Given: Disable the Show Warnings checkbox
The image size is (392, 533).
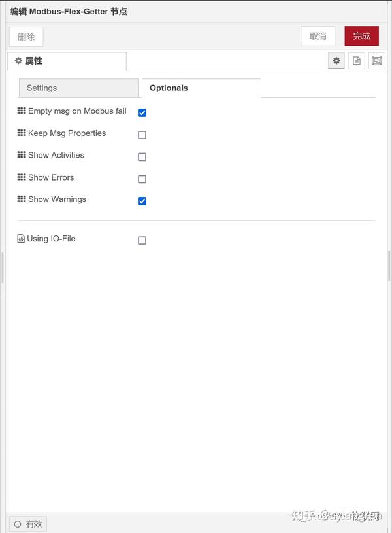Looking at the screenshot, I should 142,201.
